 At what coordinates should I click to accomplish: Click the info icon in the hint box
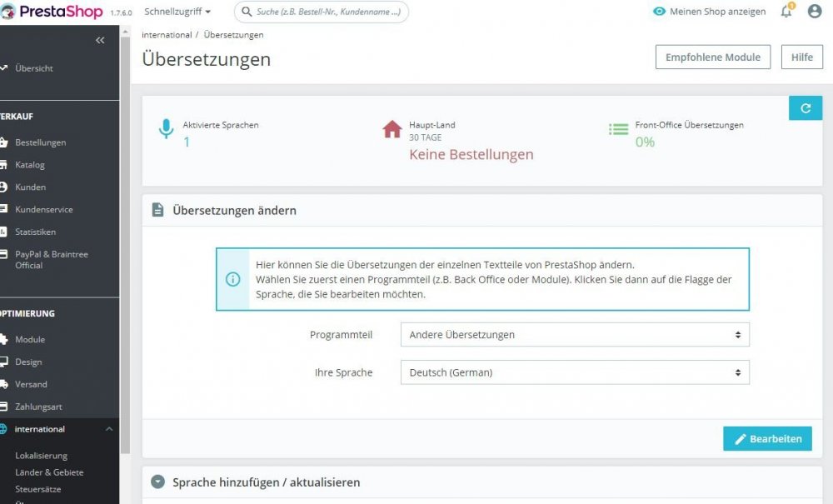pos(232,279)
